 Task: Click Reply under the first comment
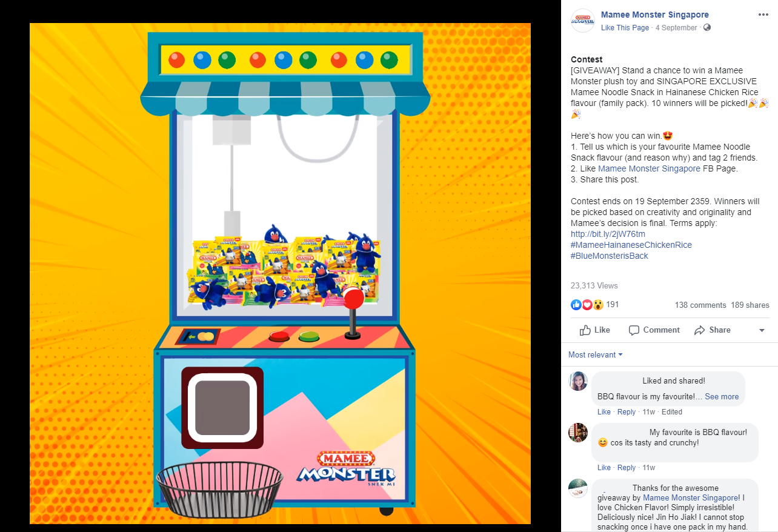click(627, 412)
